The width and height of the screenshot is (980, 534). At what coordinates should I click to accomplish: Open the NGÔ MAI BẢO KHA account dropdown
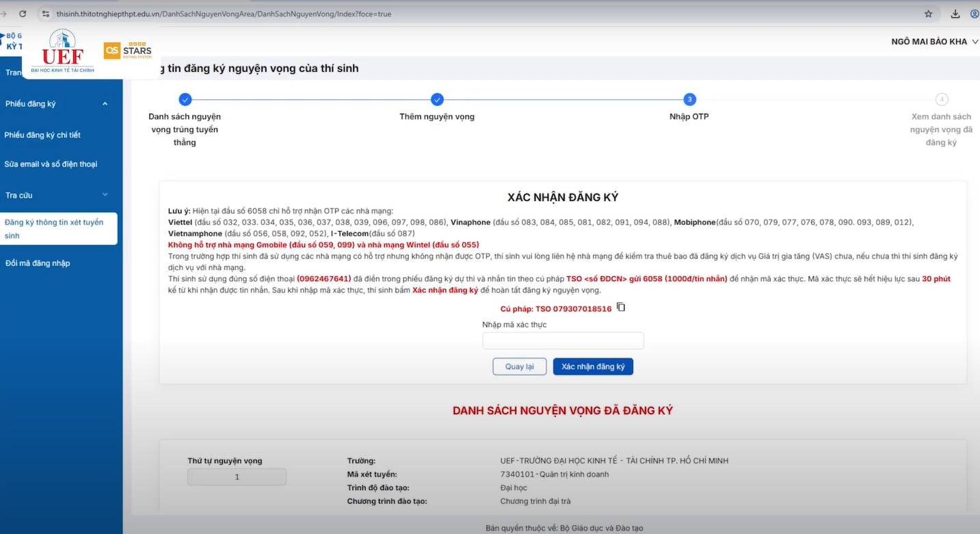[x=934, y=42]
